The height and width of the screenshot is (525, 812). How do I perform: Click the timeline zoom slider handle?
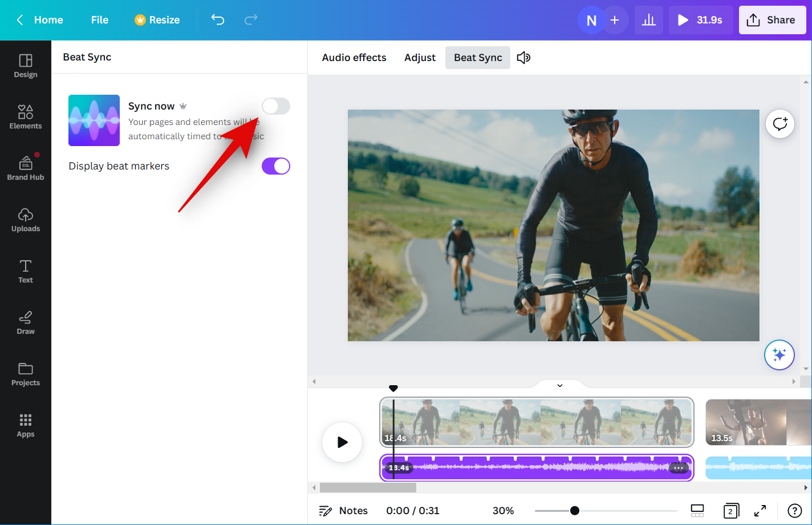pos(575,511)
